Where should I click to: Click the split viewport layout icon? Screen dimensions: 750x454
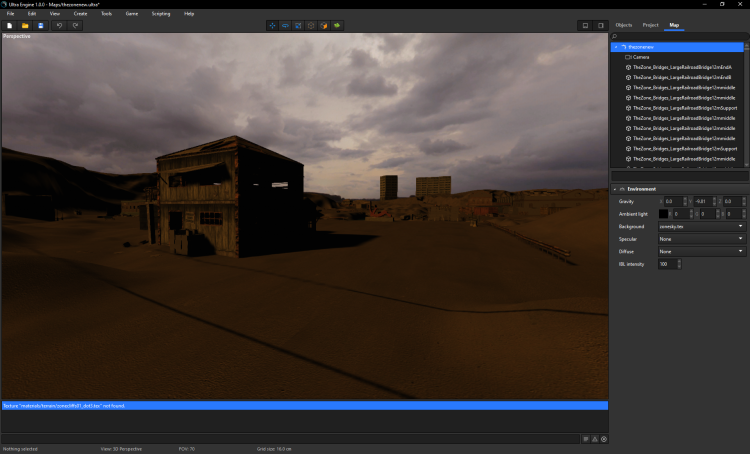pos(600,25)
